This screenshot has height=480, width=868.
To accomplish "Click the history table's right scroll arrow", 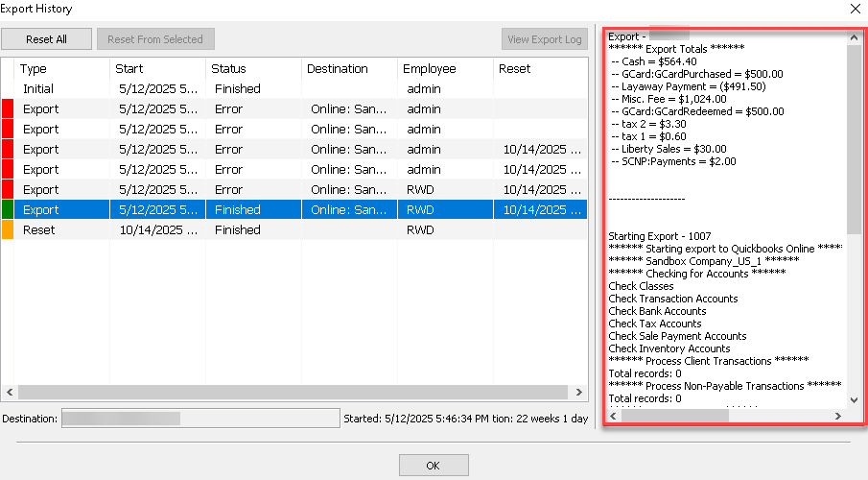I will (x=579, y=392).
